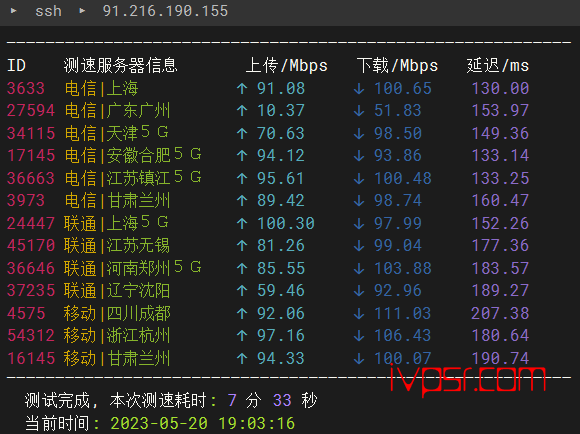Click the ssh breadcrumb label
Image resolution: width=580 pixels, height=434 pixels.
tap(48, 11)
